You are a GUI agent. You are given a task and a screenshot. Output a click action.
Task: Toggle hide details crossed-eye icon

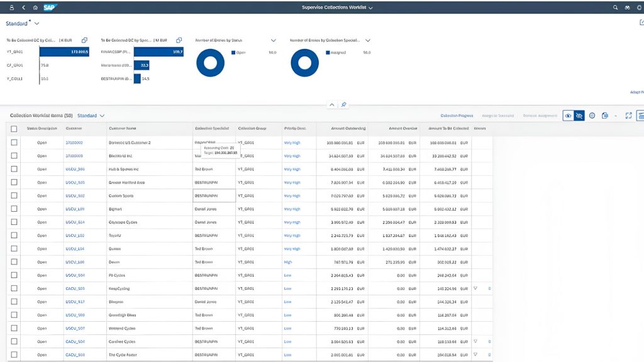(579, 116)
